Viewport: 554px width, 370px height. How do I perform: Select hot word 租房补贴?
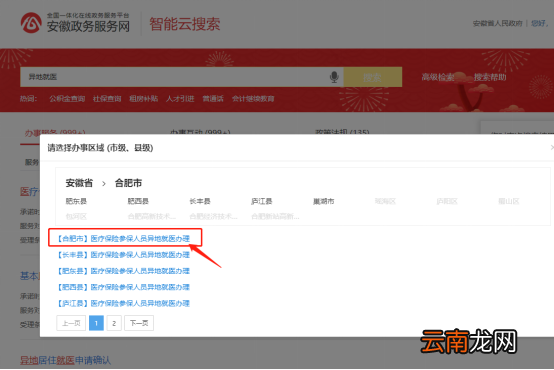143,99
